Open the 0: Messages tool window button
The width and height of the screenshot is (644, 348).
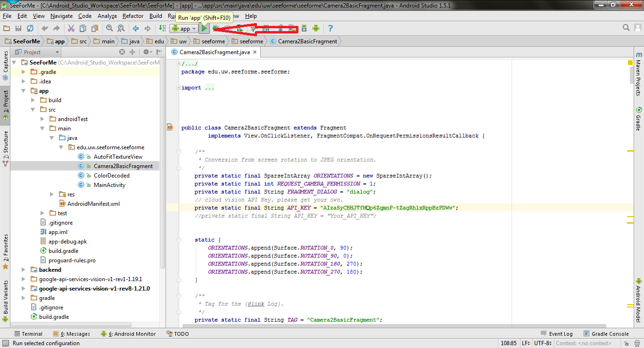coord(71,334)
